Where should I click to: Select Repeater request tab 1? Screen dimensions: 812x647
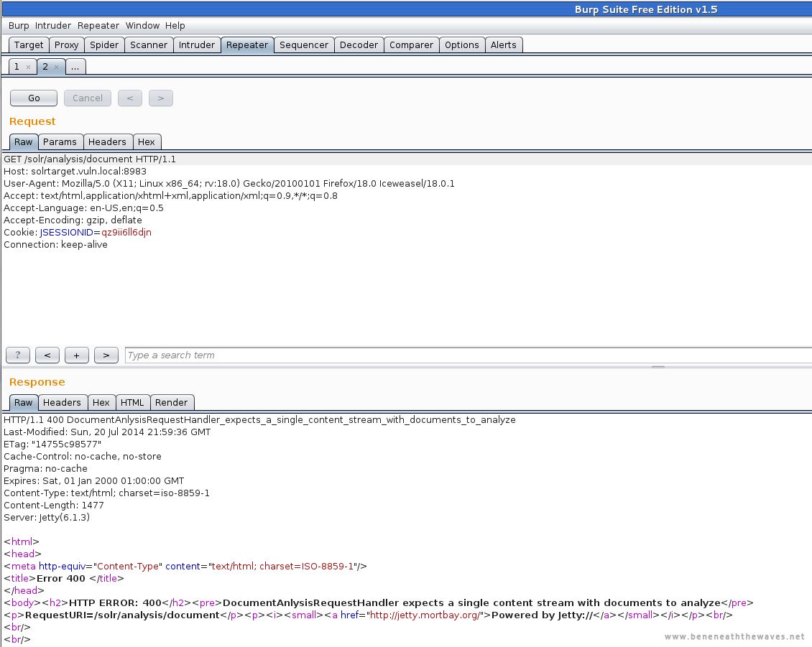point(17,67)
